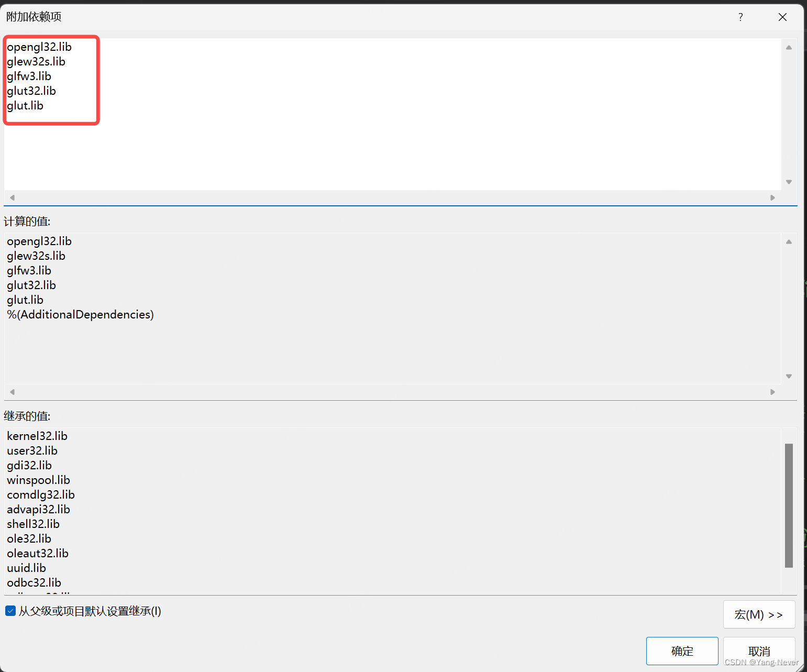Select glfw3.lib in computed values

coord(29,271)
